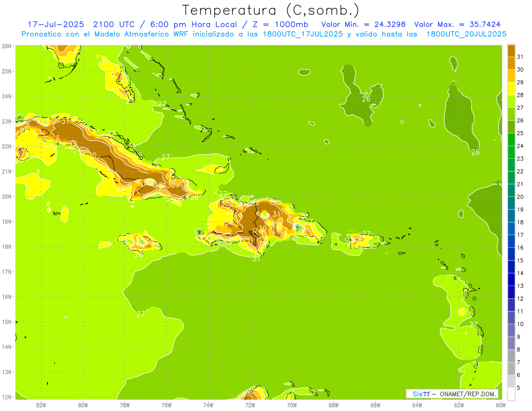The width and height of the screenshot is (532, 411).
Task: Click color bar band between 25 and 26
Action: coord(511,126)
